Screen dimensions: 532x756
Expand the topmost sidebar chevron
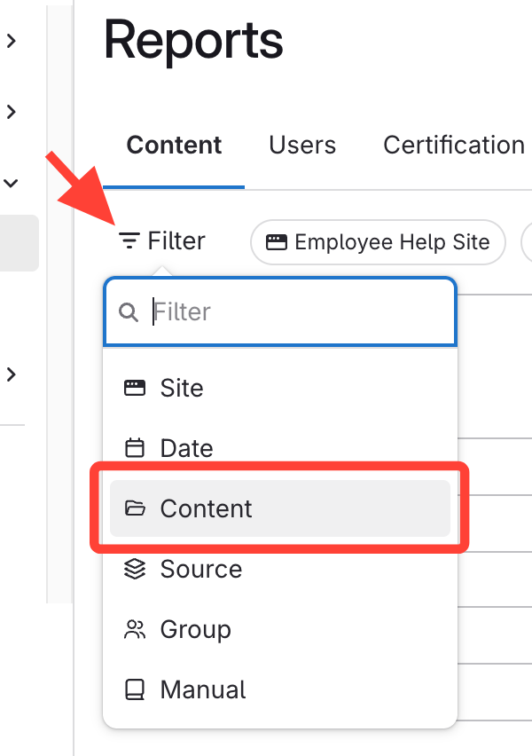pos(12,41)
